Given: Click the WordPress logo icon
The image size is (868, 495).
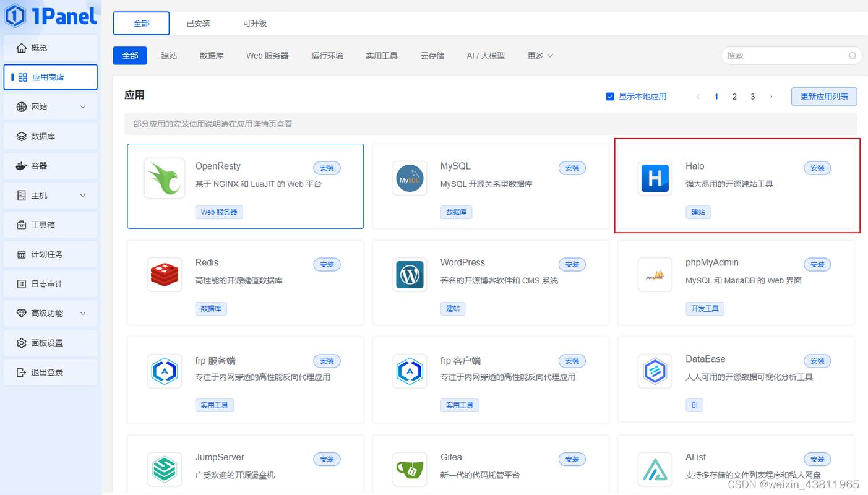Looking at the screenshot, I should [x=410, y=275].
